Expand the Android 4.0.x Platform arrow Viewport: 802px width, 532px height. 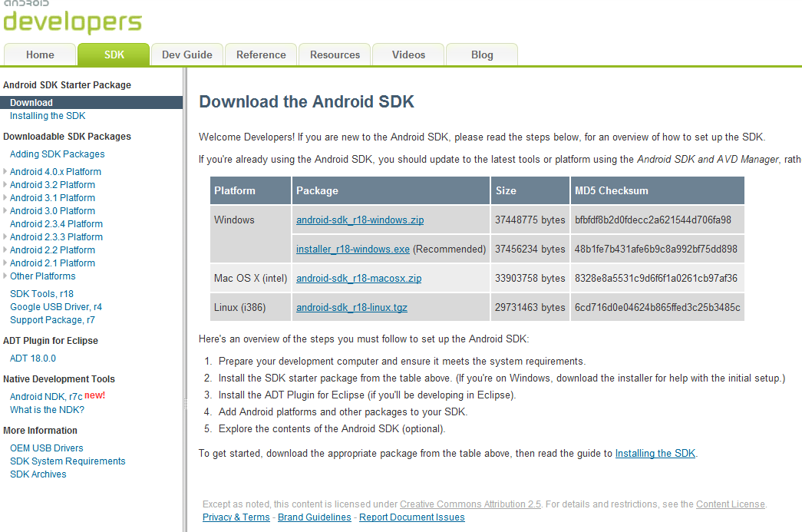[5, 172]
